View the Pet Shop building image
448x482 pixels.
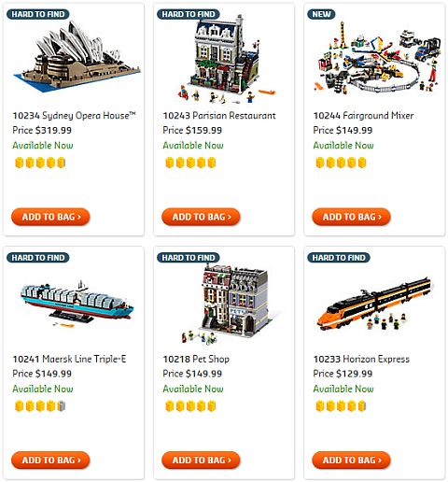tap(231, 304)
